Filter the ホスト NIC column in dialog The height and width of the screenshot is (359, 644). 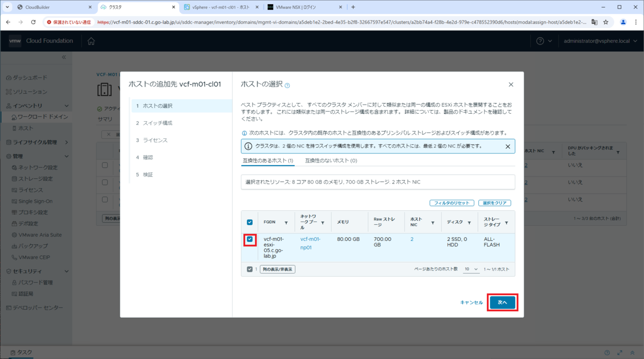pyautogui.click(x=433, y=222)
